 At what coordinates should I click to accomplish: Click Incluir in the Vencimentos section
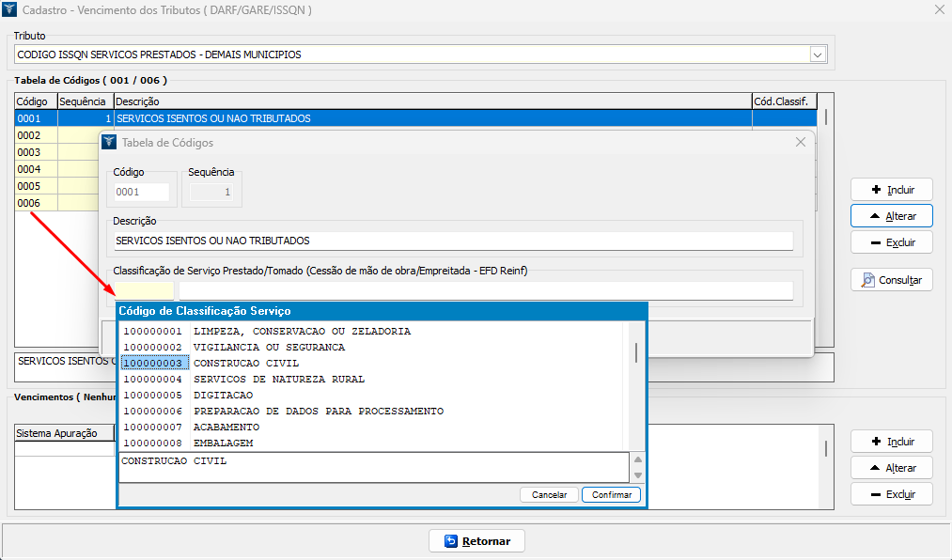point(891,442)
